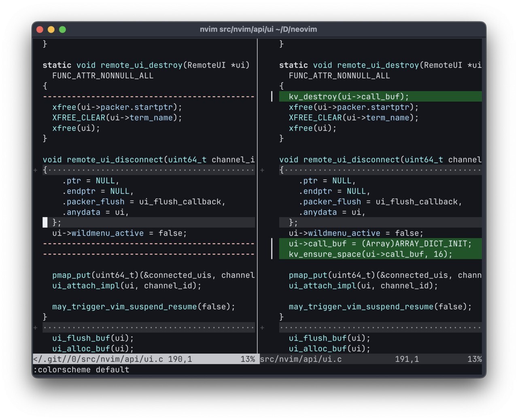The width and height of the screenshot is (518, 420).
Task: Click the command line showing :colorscheme default
Action: [x=81, y=369]
